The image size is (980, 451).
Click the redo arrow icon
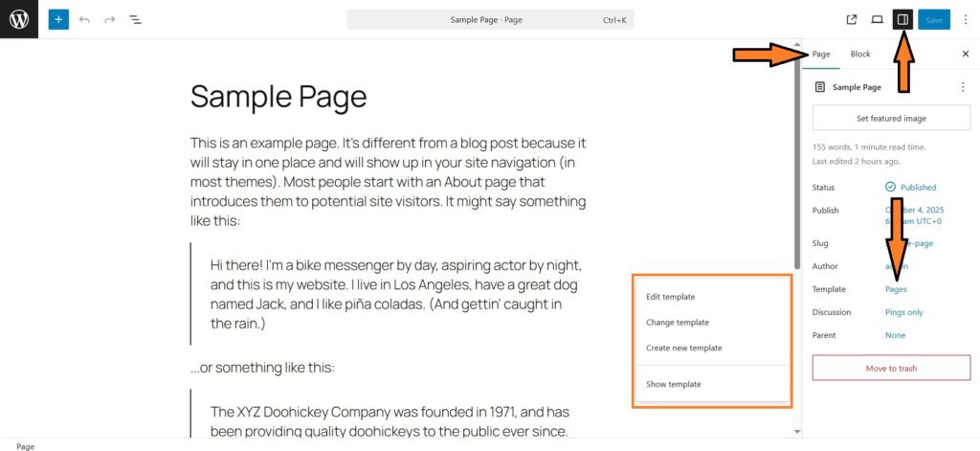click(x=110, y=19)
